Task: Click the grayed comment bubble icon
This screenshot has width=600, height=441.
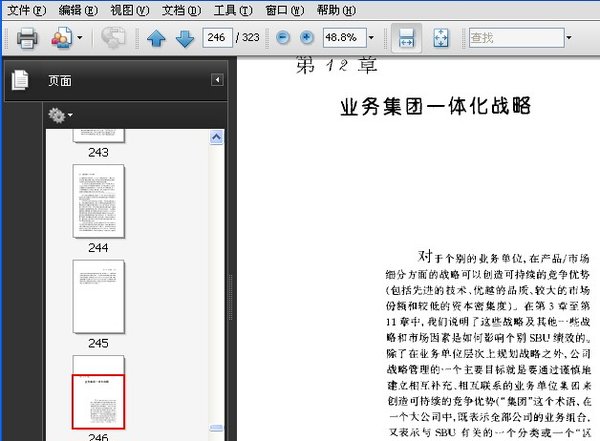Action: click(x=113, y=38)
